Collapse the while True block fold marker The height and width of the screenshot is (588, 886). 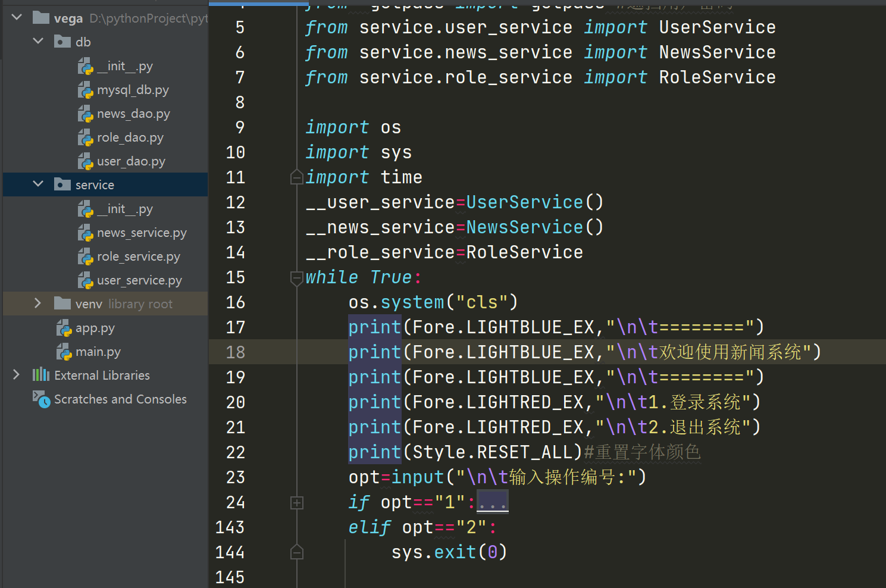(297, 278)
